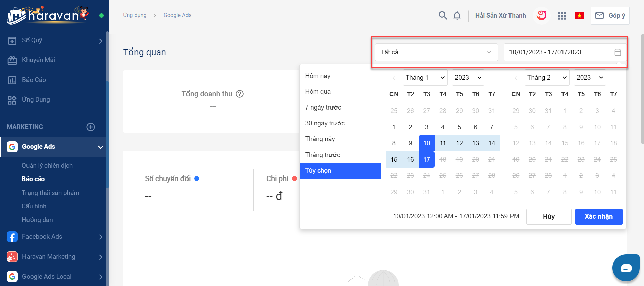This screenshot has width=644, height=286.
Task: Open Quản lý chiến dịch in sidebar
Action: [47, 166]
